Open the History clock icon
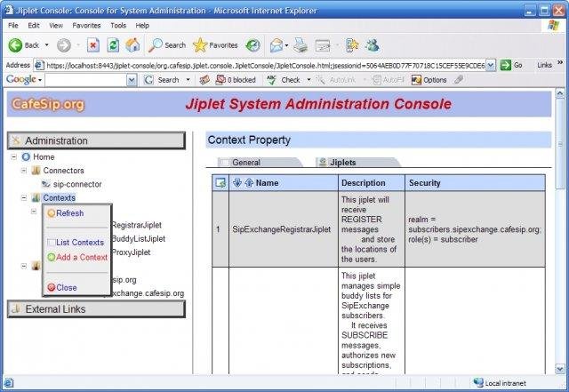Image resolution: width=569 pixels, height=392 pixels. pyautogui.click(x=252, y=45)
